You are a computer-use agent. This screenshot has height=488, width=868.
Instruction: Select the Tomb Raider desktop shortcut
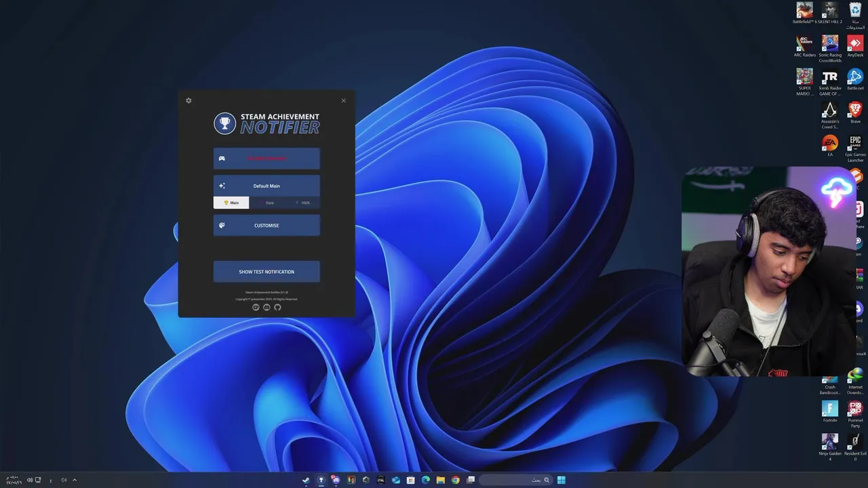[830, 82]
